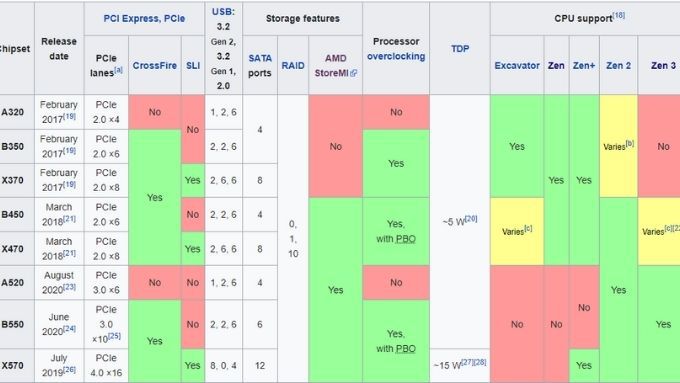Click the Zen 2 column header link
The image size is (680, 383).
tap(618, 65)
